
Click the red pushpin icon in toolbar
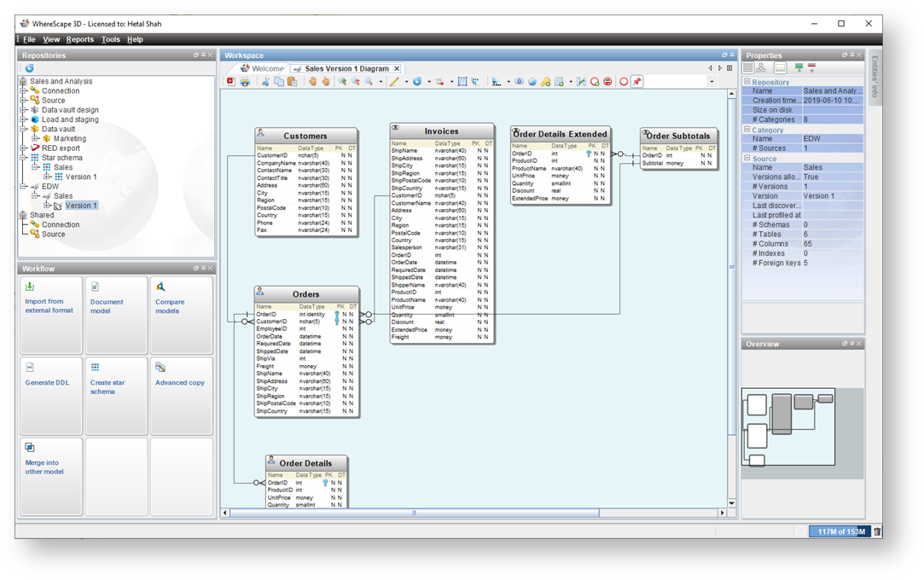click(x=636, y=82)
